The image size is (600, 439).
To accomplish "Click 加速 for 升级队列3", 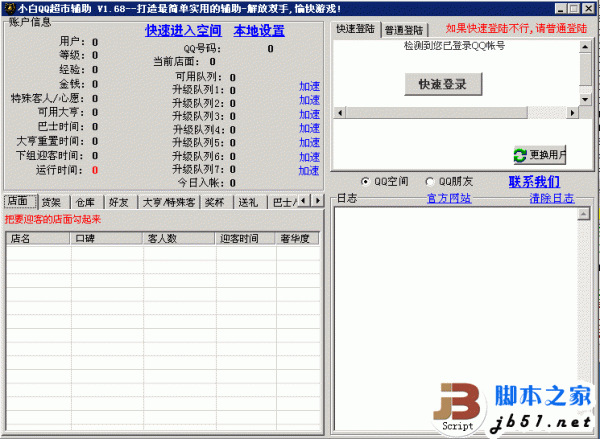I will tap(309, 114).
